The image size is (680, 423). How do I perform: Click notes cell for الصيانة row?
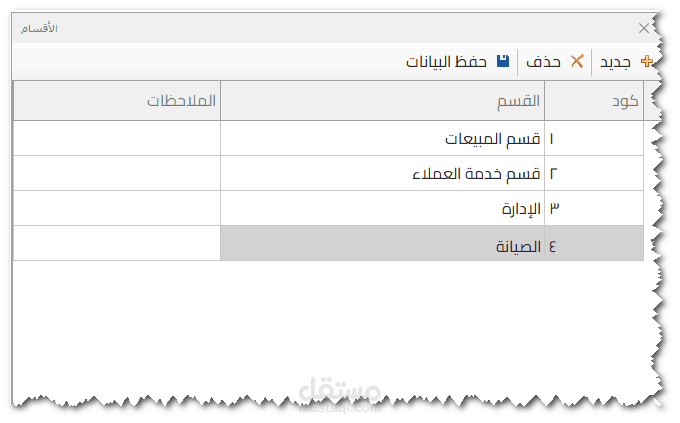117,244
